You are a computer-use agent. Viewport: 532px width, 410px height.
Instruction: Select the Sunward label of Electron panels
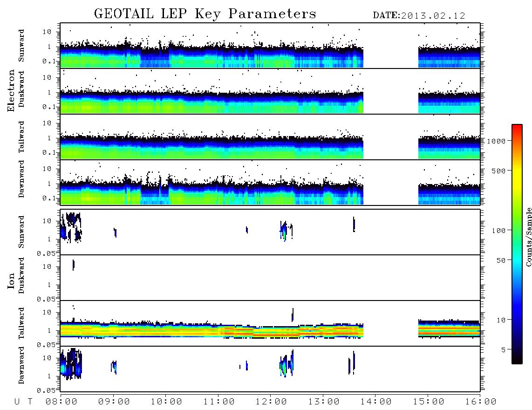pos(21,45)
